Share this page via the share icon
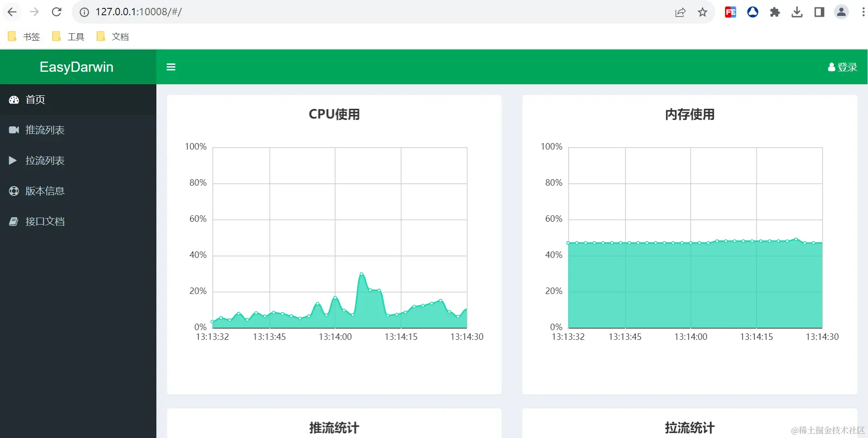This screenshot has height=438, width=868. tap(680, 13)
